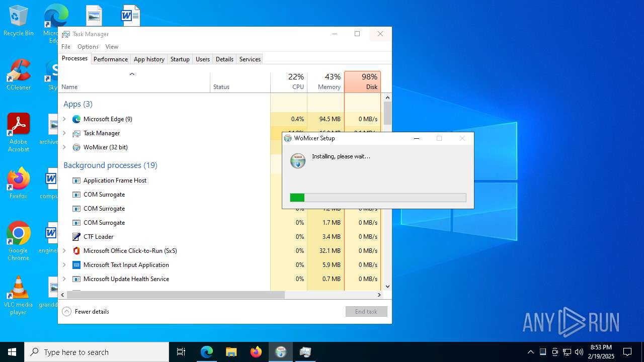This screenshot has height=362, width=644.
Task: Launch Firefox from the taskbar
Action: (x=256, y=352)
